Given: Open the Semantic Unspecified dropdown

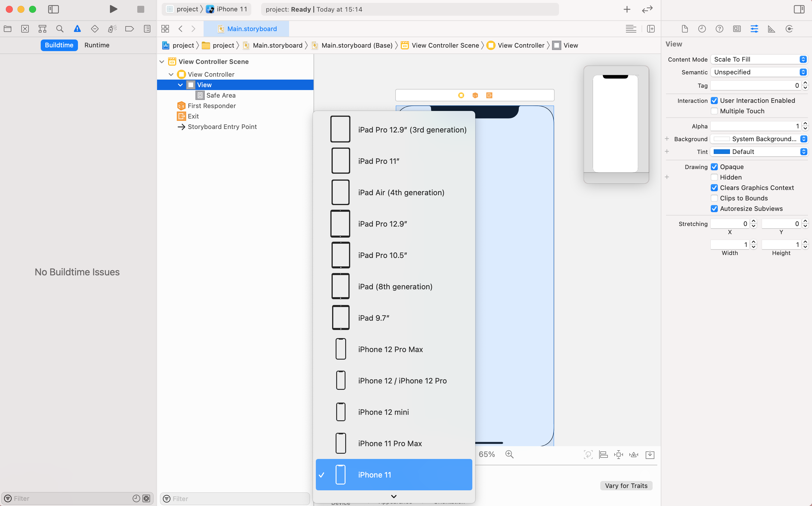Looking at the screenshot, I should click(759, 72).
